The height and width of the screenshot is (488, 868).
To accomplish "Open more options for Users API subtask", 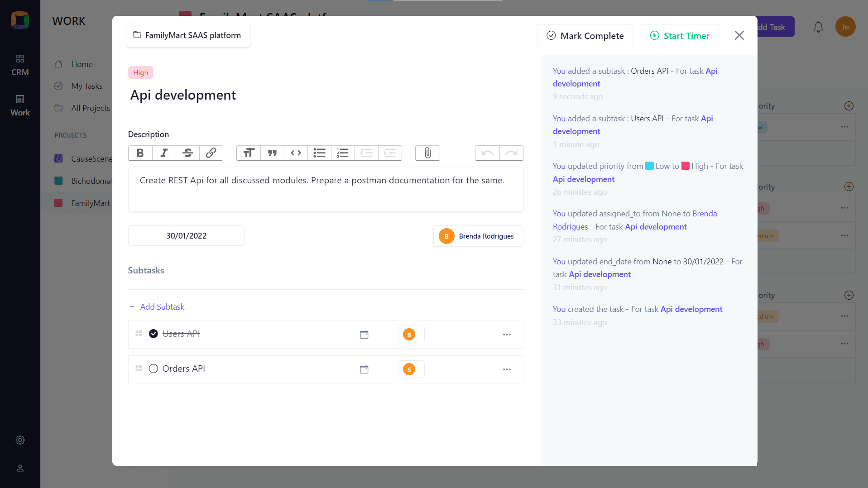I will coord(507,335).
